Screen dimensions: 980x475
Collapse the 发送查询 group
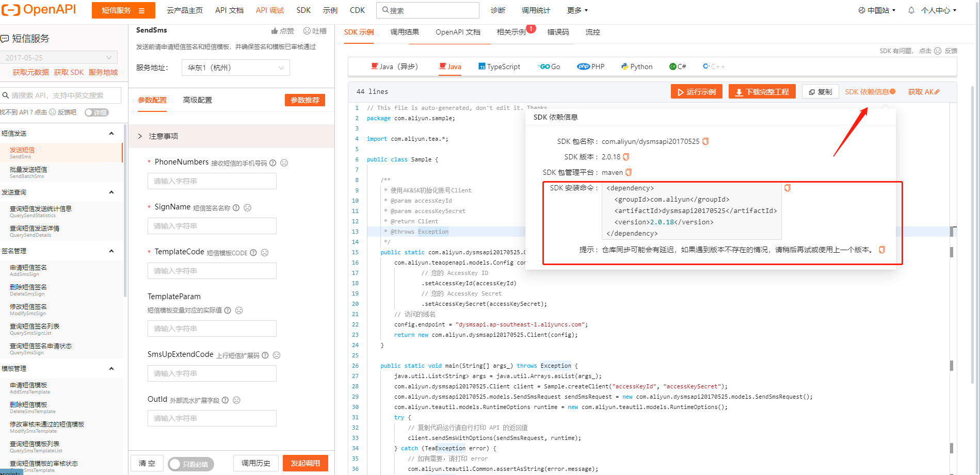click(x=111, y=192)
